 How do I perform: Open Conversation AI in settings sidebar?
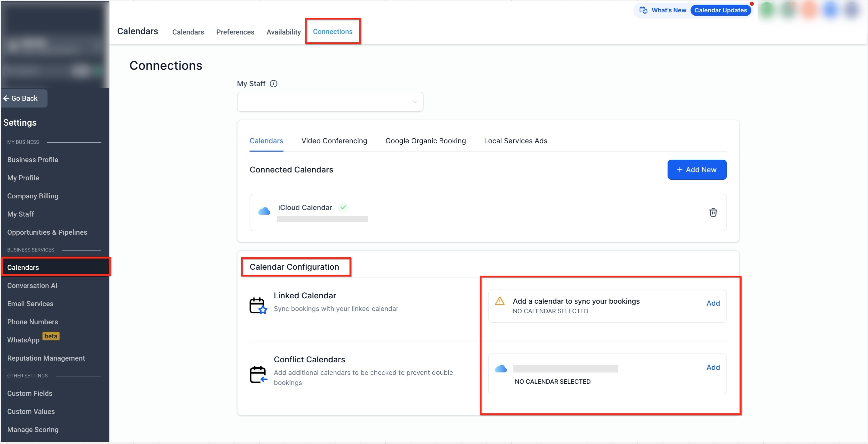pyautogui.click(x=32, y=285)
